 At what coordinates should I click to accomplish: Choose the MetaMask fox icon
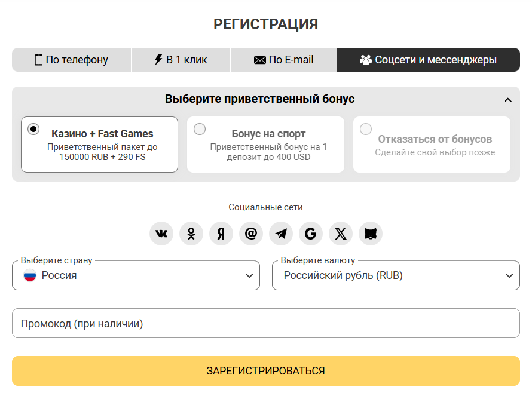click(371, 234)
